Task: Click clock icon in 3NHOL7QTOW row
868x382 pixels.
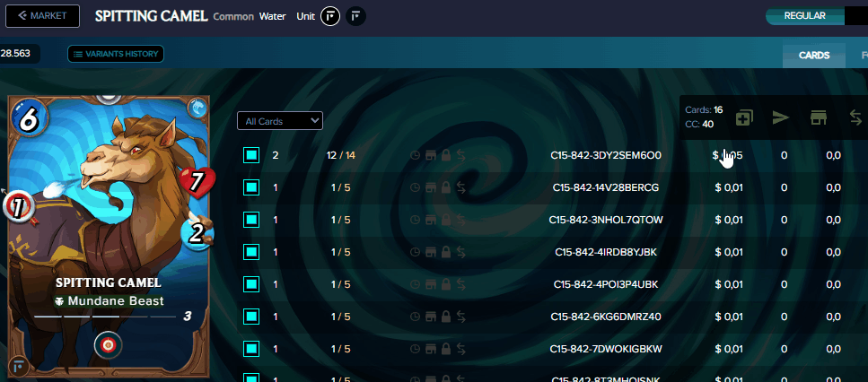Action: coord(416,220)
